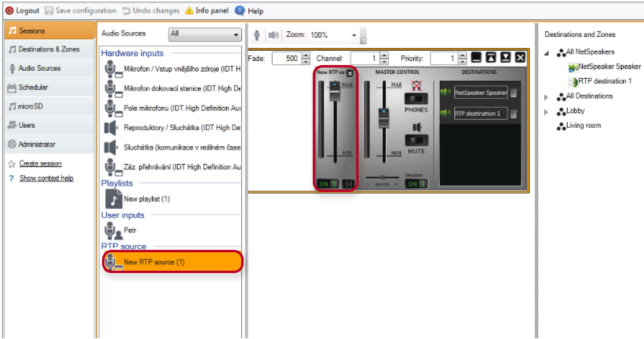
Task: Toggle the New RTP source ON switch
Action: pyautogui.click(x=328, y=184)
